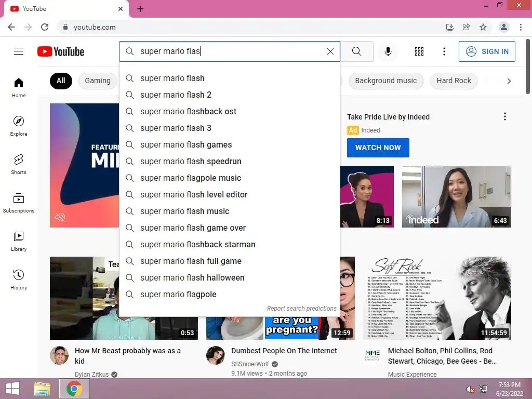Click the muted volume tray icon
The height and width of the screenshot is (399, 532).
point(470,389)
